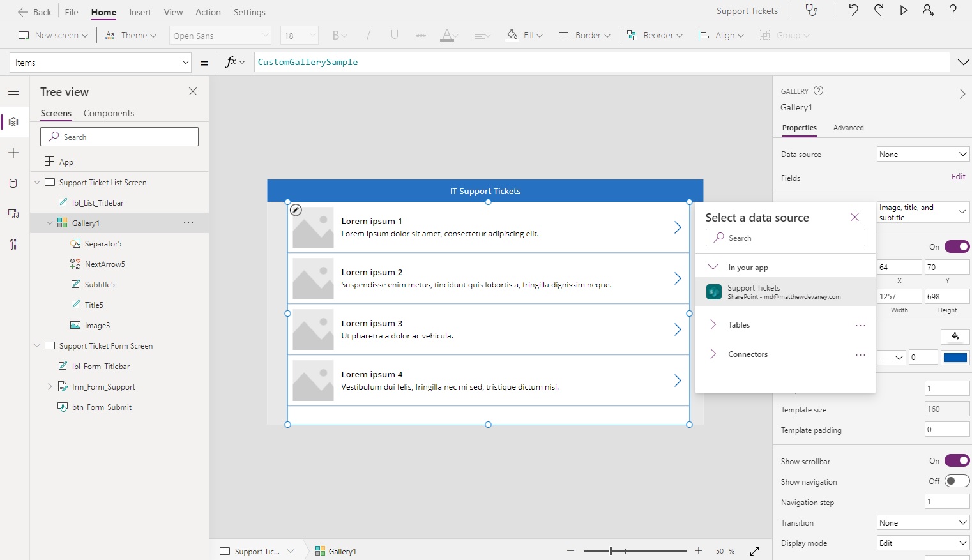Open the Insert pane plus icon
The image size is (972, 560).
(13, 153)
